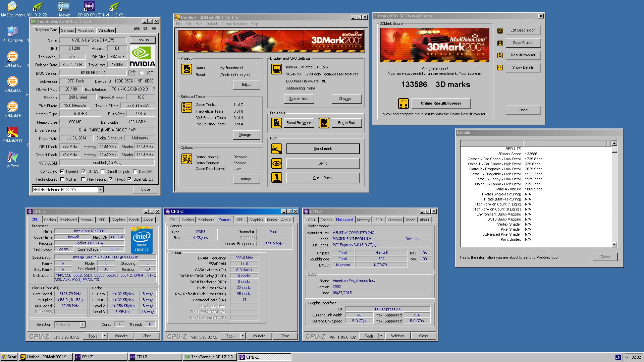644x362 pixels.
Task: Toggle OpenGL 3.3 checkbox
Action: pyautogui.click(x=129, y=179)
